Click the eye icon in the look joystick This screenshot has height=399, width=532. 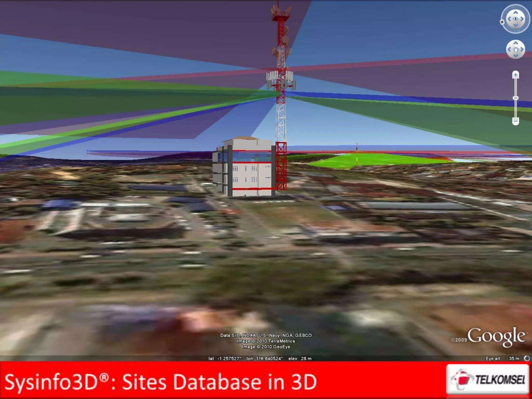click(x=516, y=19)
